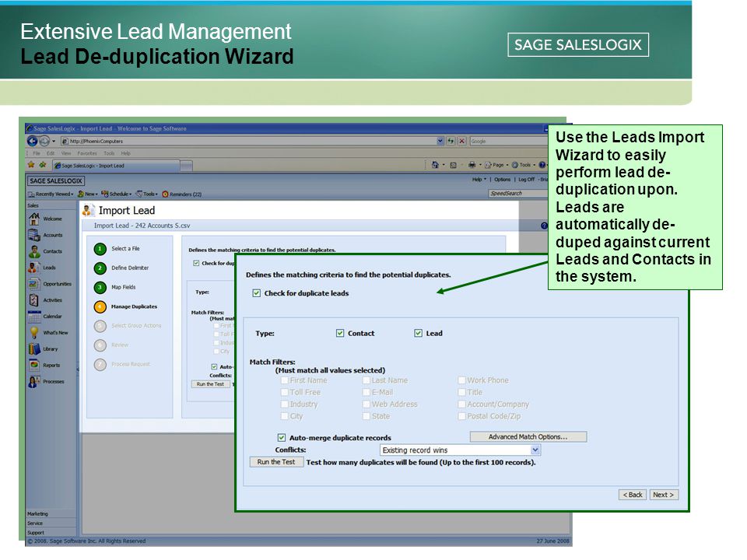Open the Welcome house icon in sidebar
This screenshot has height=560, width=747.
34,219
